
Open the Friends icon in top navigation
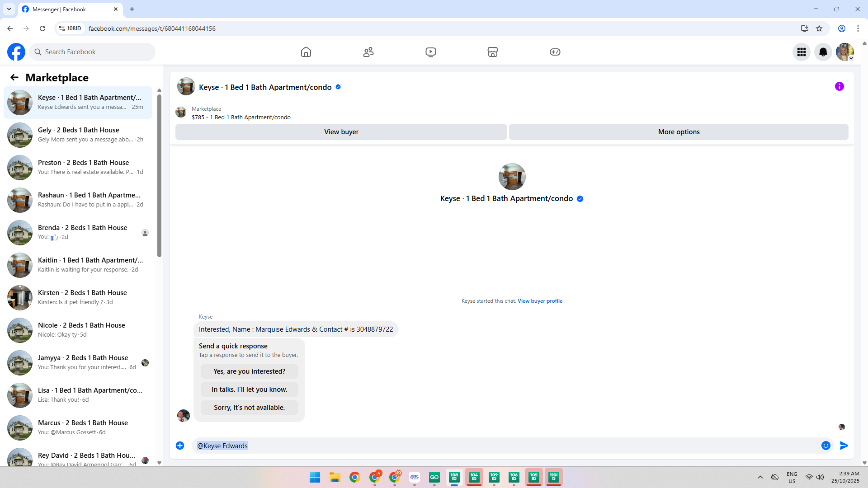pyautogui.click(x=368, y=52)
